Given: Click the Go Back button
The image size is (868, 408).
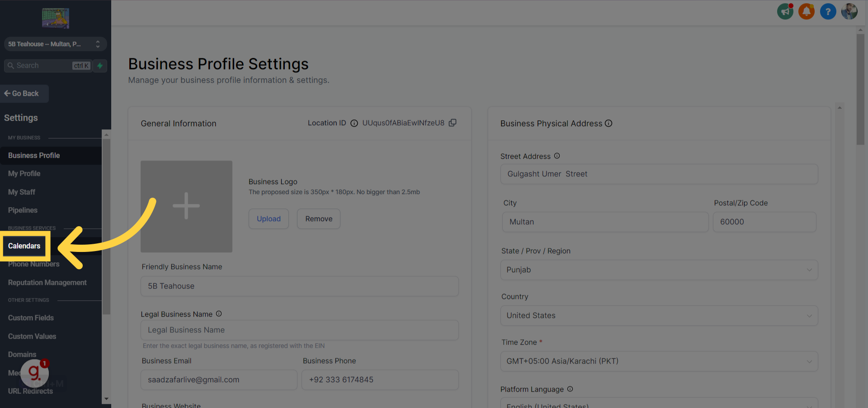Looking at the screenshot, I should coord(24,94).
